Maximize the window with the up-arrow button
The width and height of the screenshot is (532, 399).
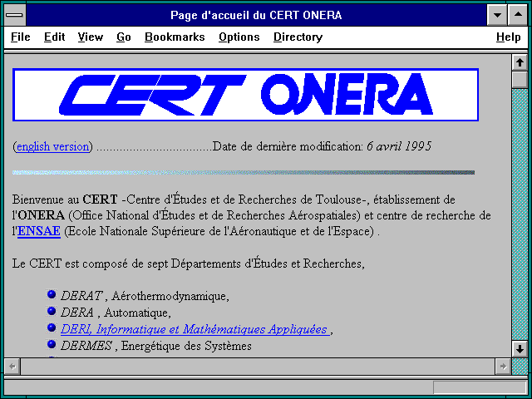pyautogui.click(x=518, y=15)
